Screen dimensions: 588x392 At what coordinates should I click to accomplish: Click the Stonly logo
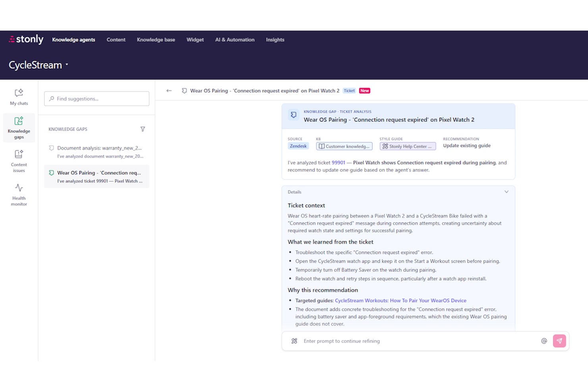pos(26,39)
